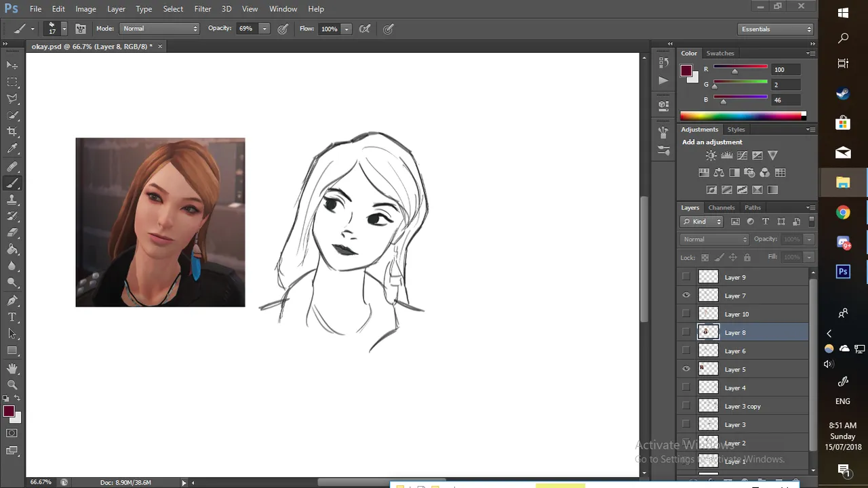This screenshot has width=868, height=488.
Task: Switch to the Swatches tab
Action: pyautogui.click(x=720, y=53)
